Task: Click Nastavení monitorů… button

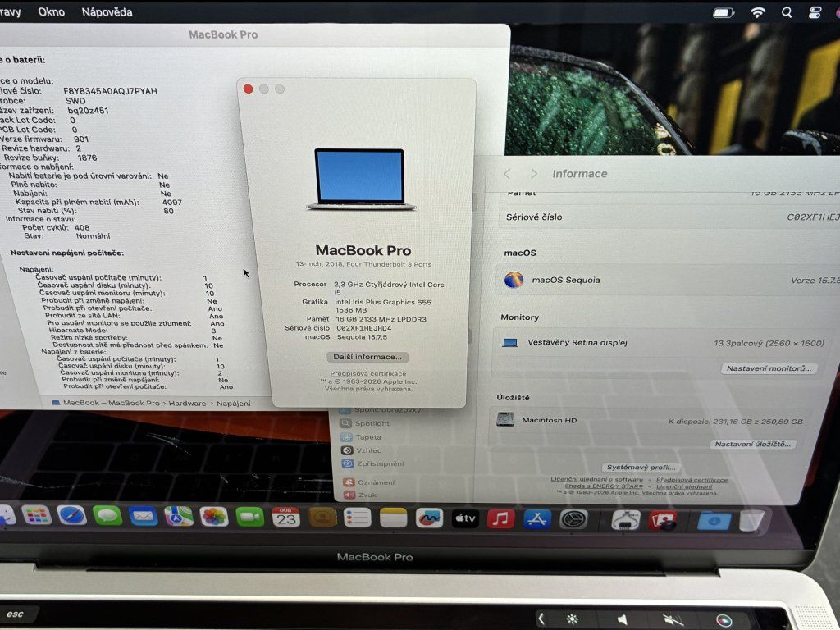Action: [x=769, y=368]
